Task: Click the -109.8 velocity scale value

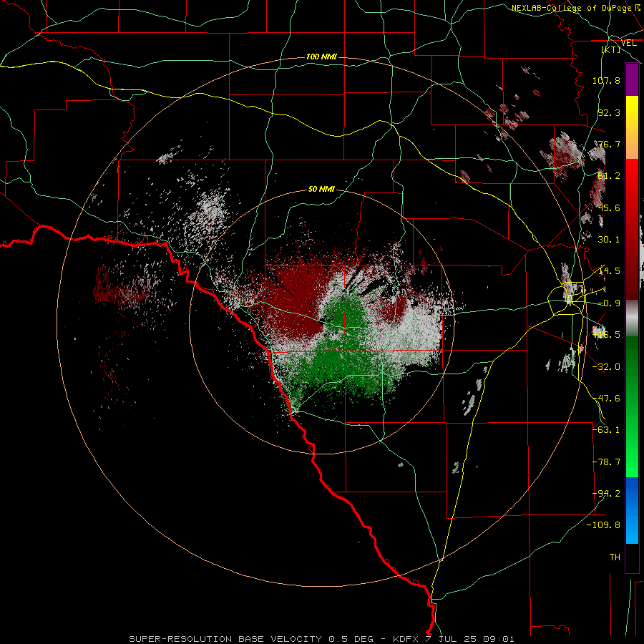Action: click(603, 525)
